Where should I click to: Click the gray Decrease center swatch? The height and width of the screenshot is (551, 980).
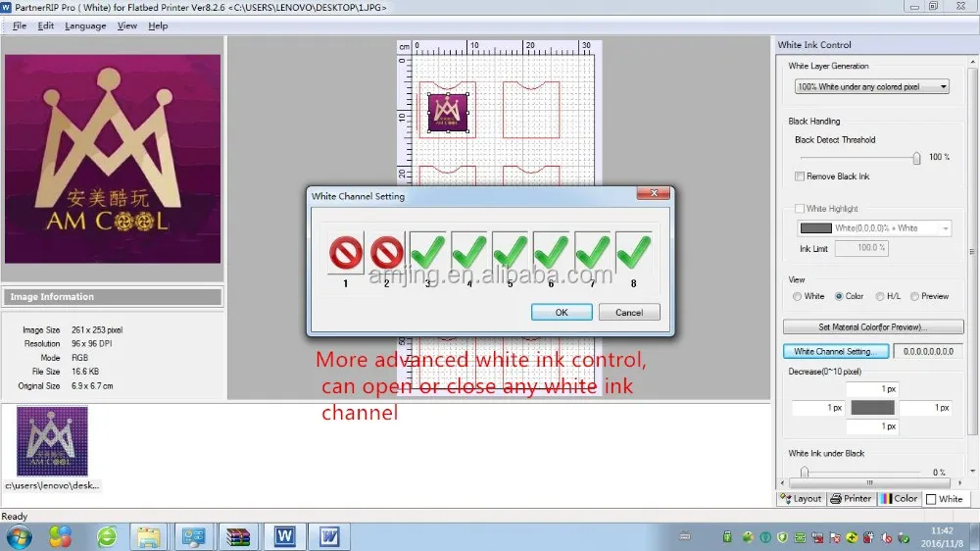pos(872,408)
